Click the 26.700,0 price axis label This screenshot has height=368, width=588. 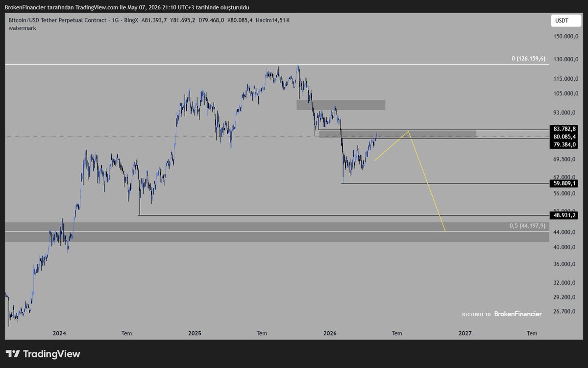pyautogui.click(x=565, y=312)
